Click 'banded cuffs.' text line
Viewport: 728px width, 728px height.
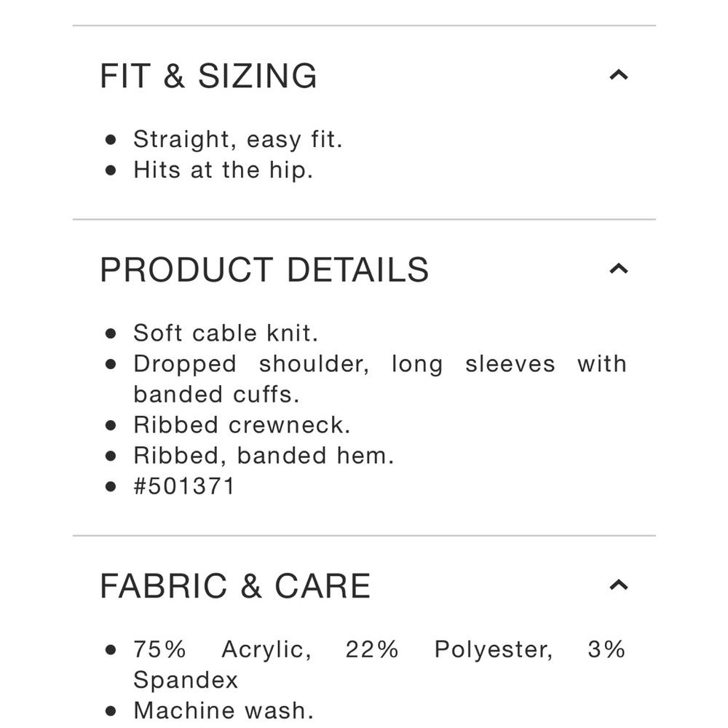[x=216, y=395]
